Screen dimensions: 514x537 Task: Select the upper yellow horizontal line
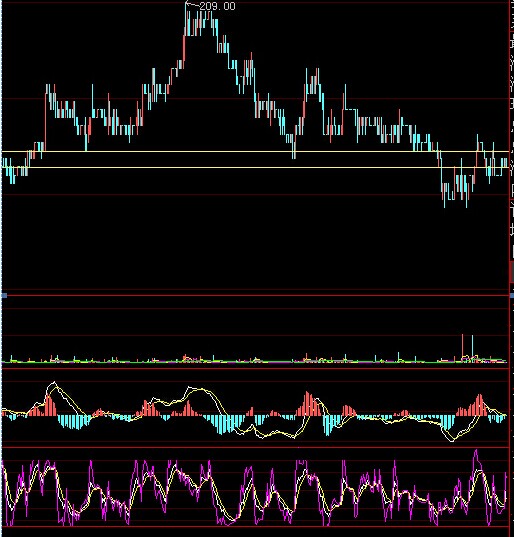[255, 151]
